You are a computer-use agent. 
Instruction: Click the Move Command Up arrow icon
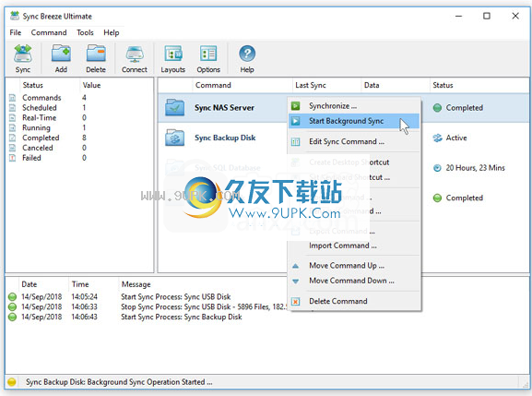pyautogui.click(x=296, y=266)
